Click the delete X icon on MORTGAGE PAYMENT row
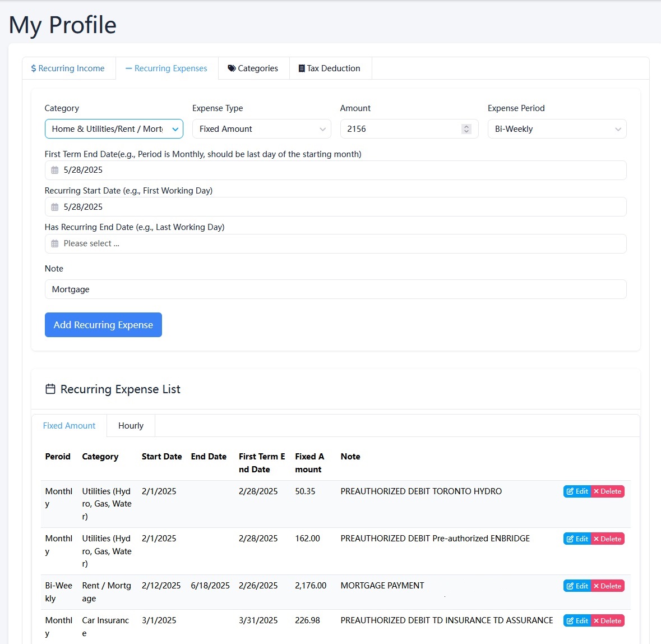661x644 pixels. [598, 585]
